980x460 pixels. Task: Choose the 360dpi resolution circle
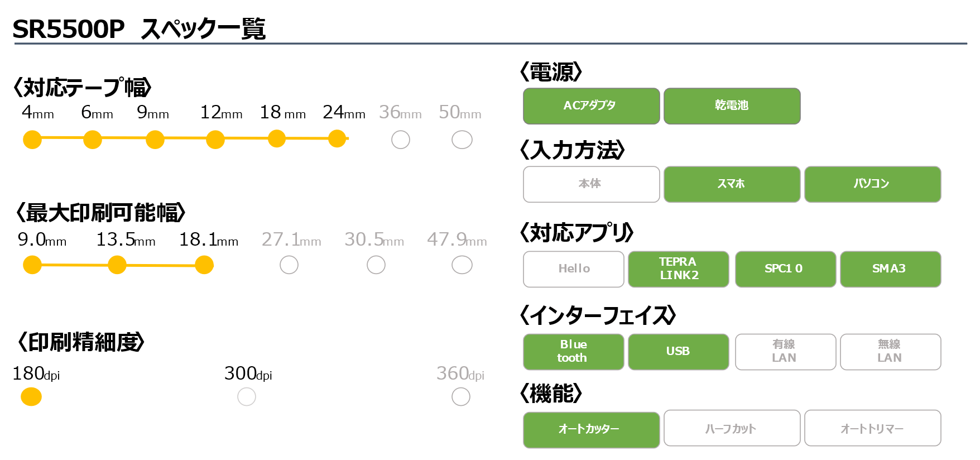461,397
